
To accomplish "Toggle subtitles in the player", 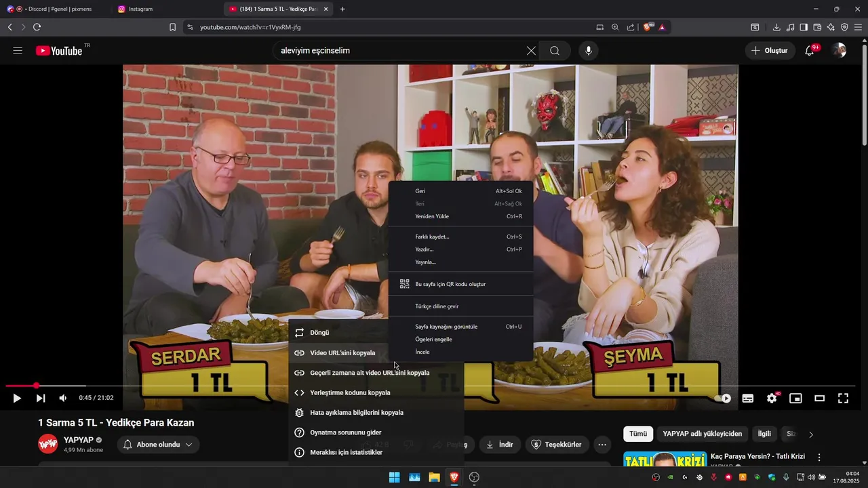I will [748, 399].
